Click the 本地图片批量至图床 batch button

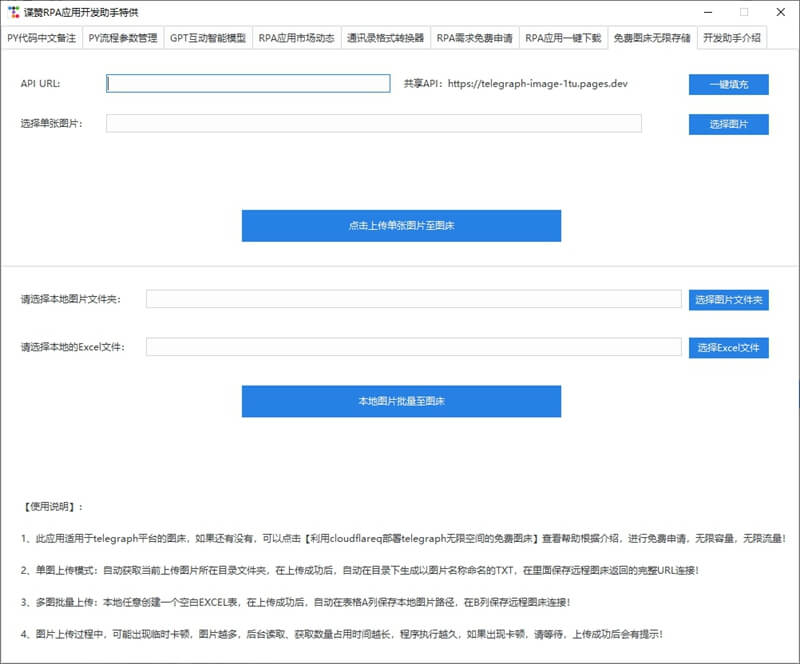point(402,401)
